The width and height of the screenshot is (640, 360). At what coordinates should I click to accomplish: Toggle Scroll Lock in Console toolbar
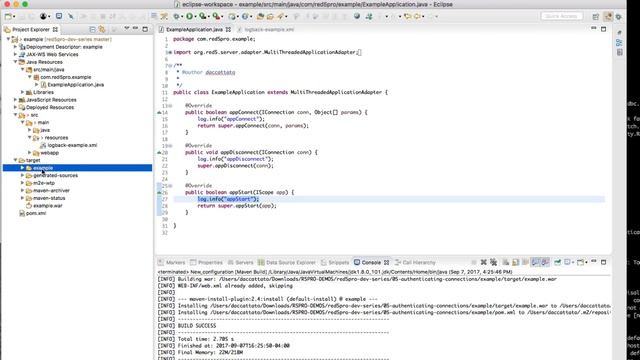click(x=516, y=262)
